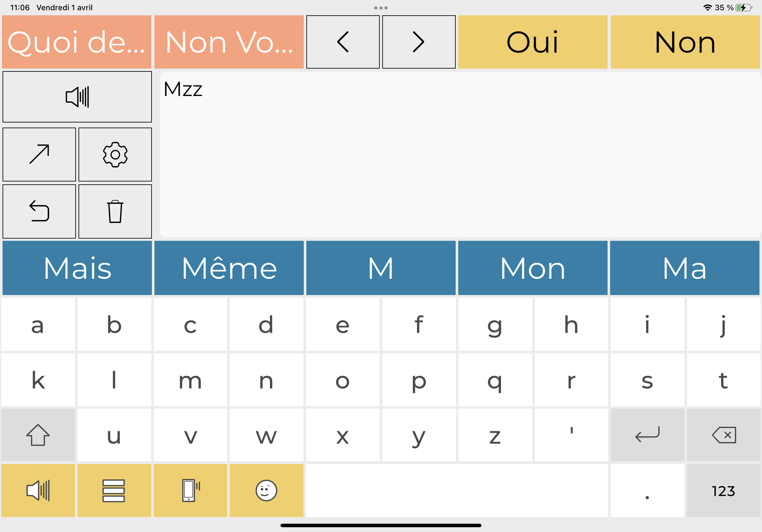The width and height of the screenshot is (762, 532).
Task: Tap the yellow speaker key on the bottom keyboard row
Action: (x=38, y=490)
